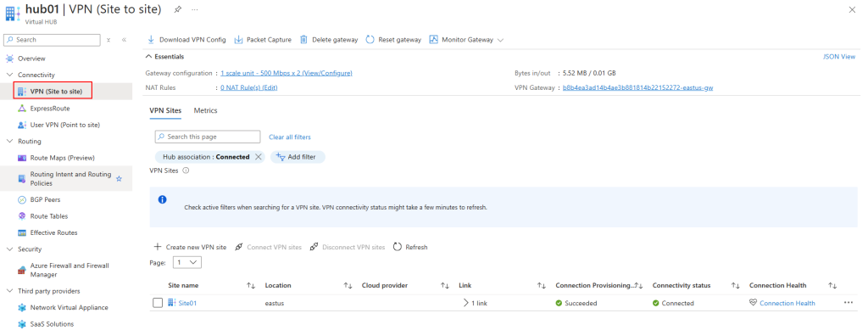Open the Site01 site link
868x330 pixels.
coord(187,303)
